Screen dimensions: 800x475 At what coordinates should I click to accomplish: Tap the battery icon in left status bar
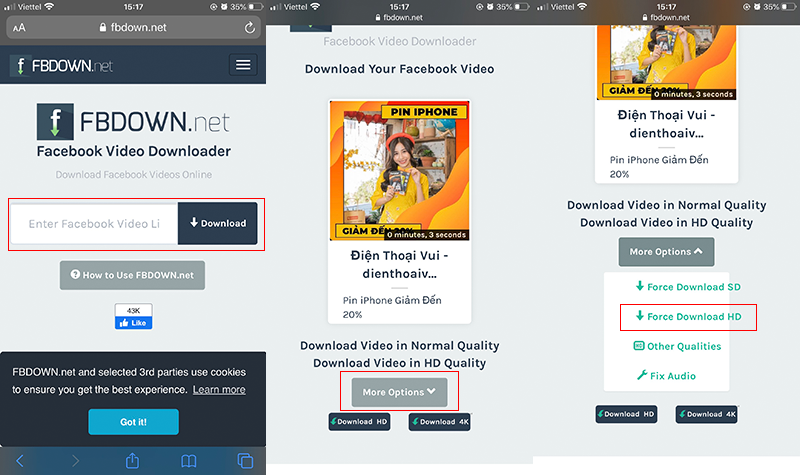256,7
